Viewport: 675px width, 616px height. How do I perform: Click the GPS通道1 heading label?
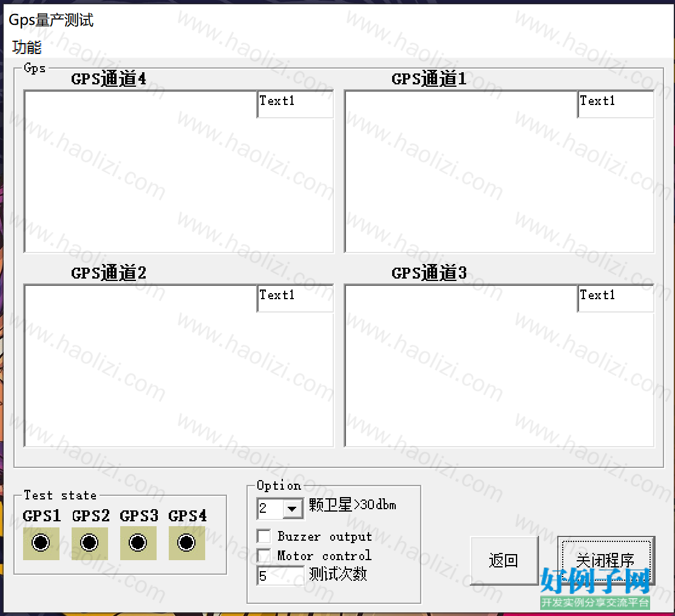[x=429, y=80]
